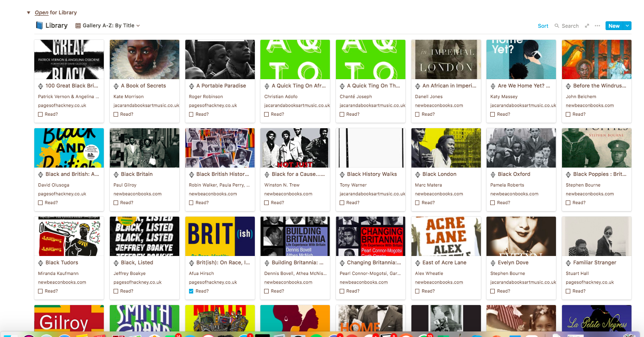Click page icon beside Brit(ish): On Race
The image size is (644, 337).
pyautogui.click(x=191, y=263)
